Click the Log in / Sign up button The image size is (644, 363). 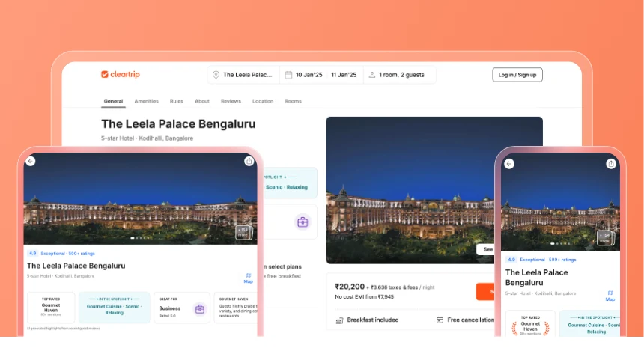coord(517,75)
